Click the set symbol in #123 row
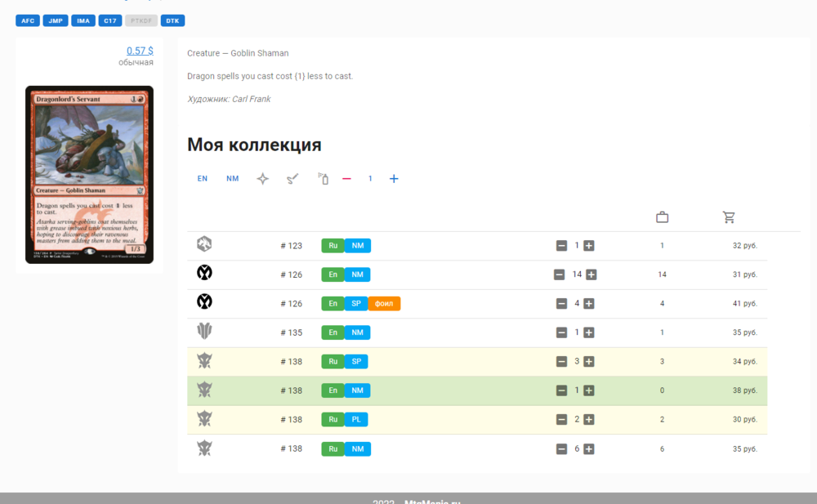Screen dimensions: 817x504 (x=204, y=244)
